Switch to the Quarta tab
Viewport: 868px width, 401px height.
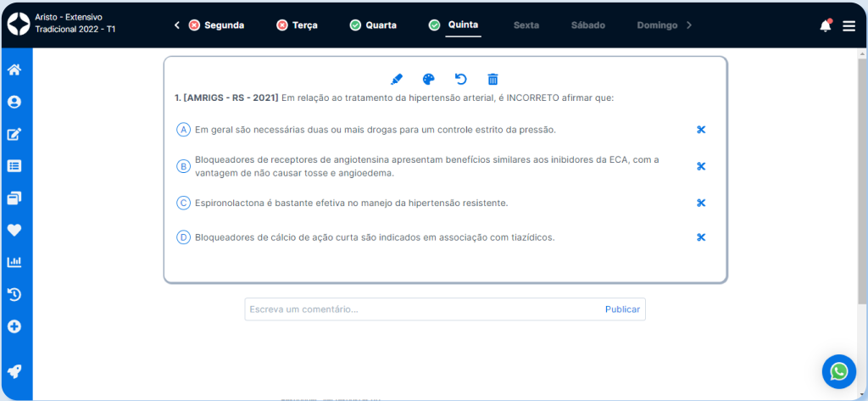point(373,25)
